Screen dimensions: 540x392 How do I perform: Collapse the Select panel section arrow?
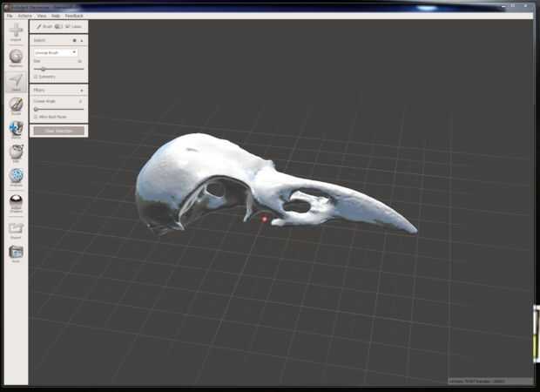(x=82, y=40)
